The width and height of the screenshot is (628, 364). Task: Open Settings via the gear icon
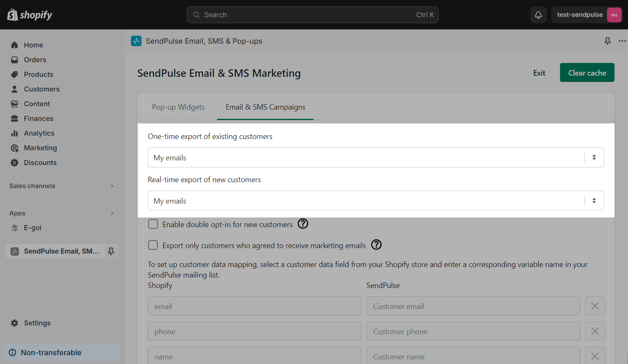pyautogui.click(x=15, y=323)
